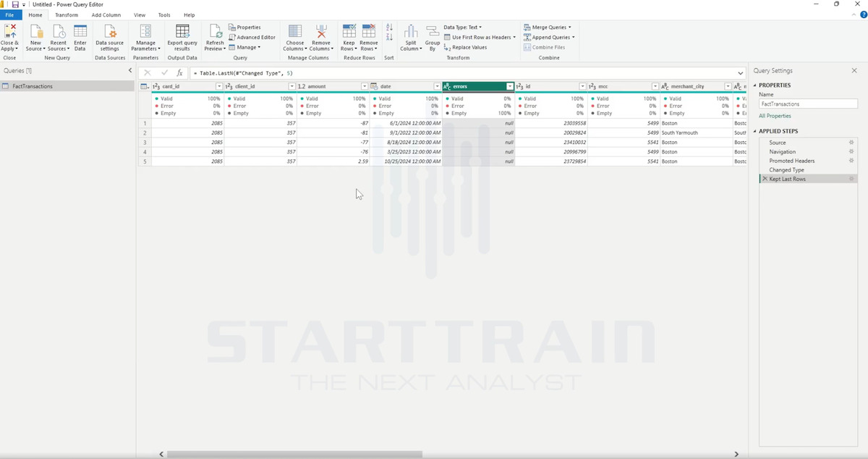Viewport: 868px width, 459px height.
Task: Click the Manage Parameters icon
Action: point(145,31)
